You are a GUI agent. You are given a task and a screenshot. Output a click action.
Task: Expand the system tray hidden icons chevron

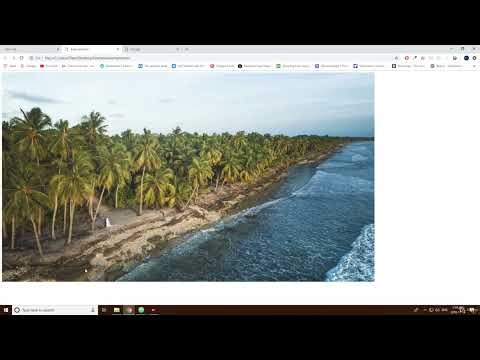click(x=425, y=310)
